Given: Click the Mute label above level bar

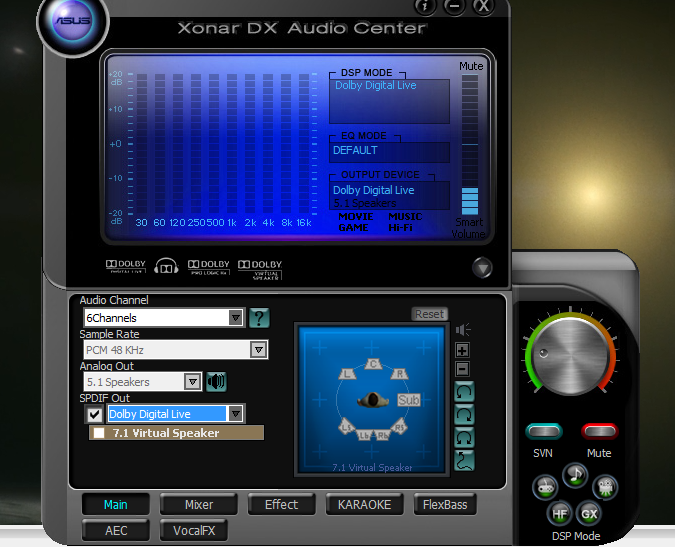Looking at the screenshot, I should (x=471, y=66).
